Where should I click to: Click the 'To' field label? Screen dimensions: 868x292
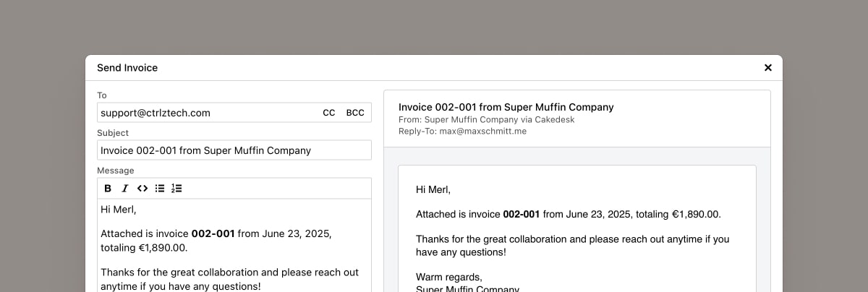[102, 95]
